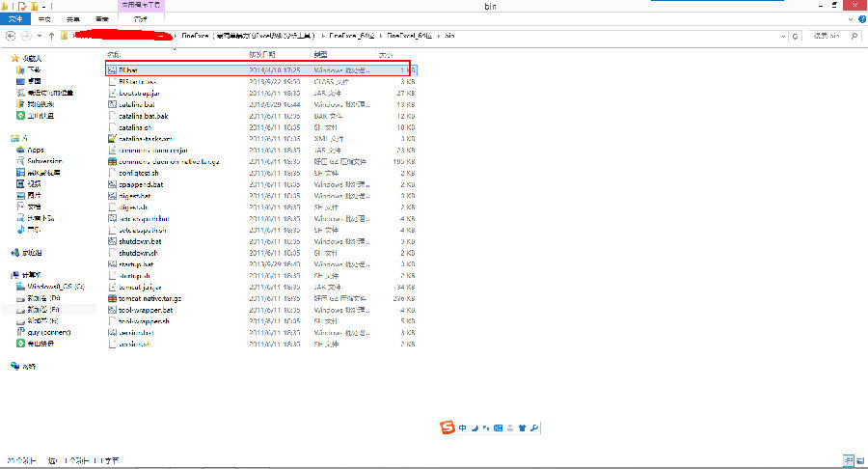868x469 pixels.
Task: Select the shutdown.bat file
Action: pos(135,242)
